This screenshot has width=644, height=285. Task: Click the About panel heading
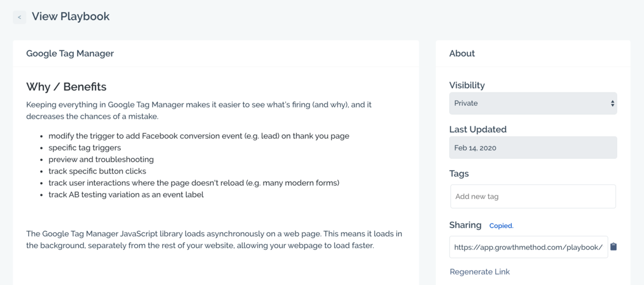pyautogui.click(x=462, y=53)
